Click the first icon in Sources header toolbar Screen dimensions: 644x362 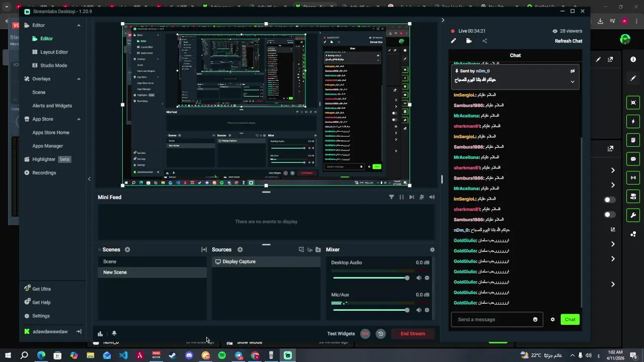coord(301,249)
